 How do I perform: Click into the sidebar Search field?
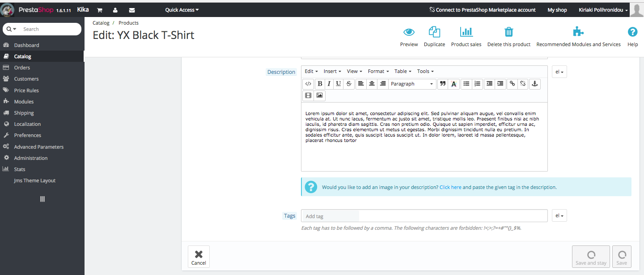(x=49, y=29)
